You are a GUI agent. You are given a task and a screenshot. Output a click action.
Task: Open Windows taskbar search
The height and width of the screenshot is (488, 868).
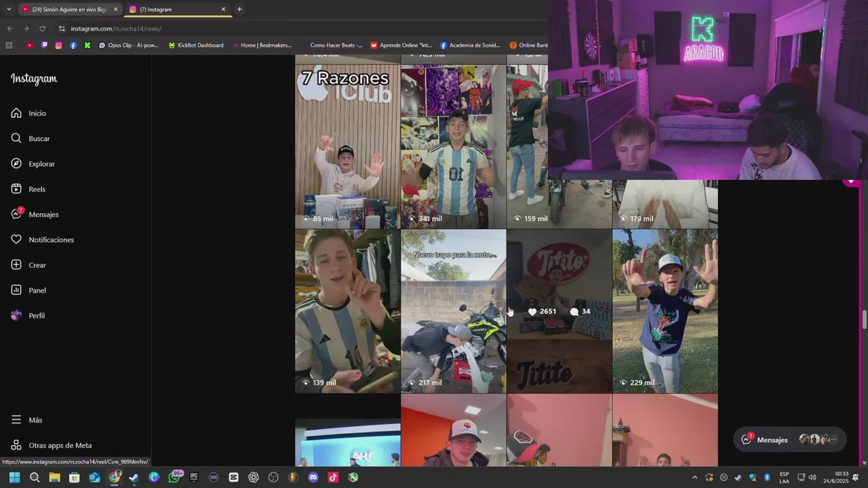coord(35,477)
